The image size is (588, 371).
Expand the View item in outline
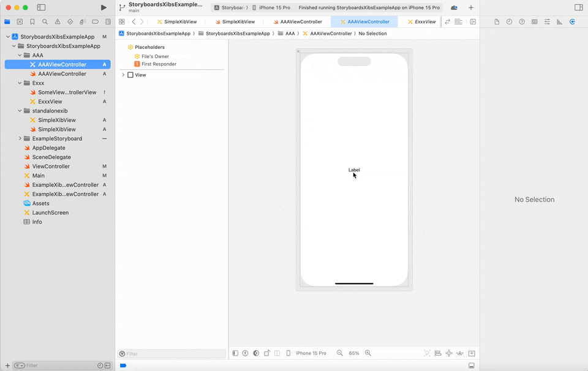point(123,75)
